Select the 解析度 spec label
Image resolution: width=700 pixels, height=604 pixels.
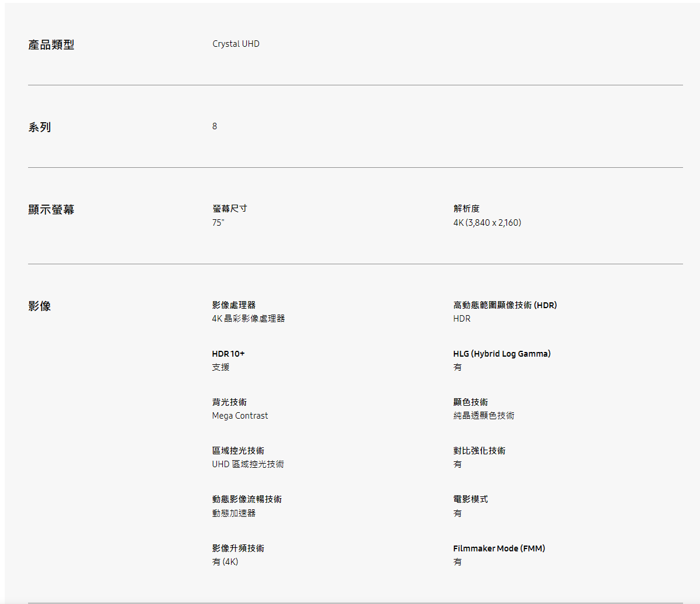click(466, 209)
